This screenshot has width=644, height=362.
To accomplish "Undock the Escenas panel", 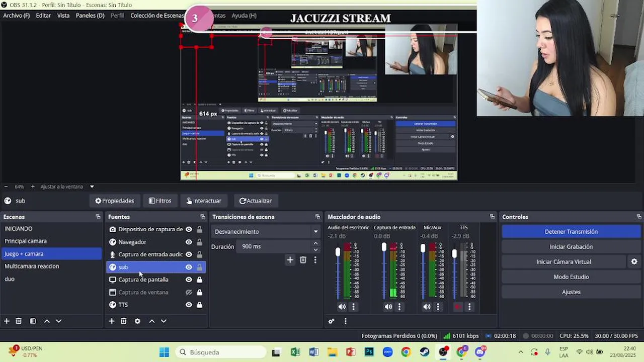I will pos(98,217).
